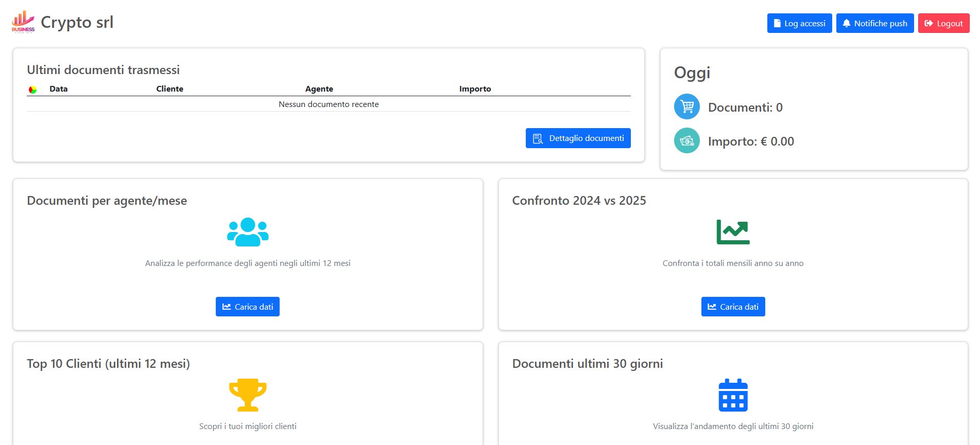
Task: Click the Agente column header
Action: (x=319, y=89)
